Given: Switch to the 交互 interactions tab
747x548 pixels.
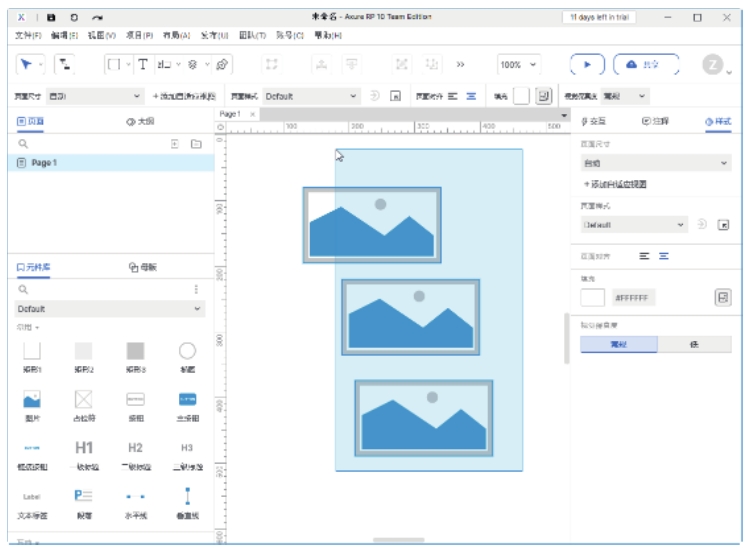Looking at the screenshot, I should tap(594, 121).
